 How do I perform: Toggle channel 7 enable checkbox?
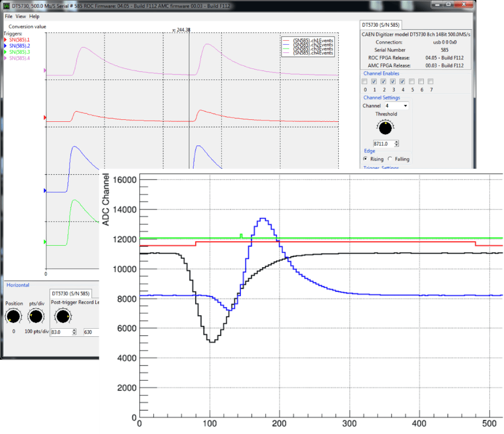[431, 82]
